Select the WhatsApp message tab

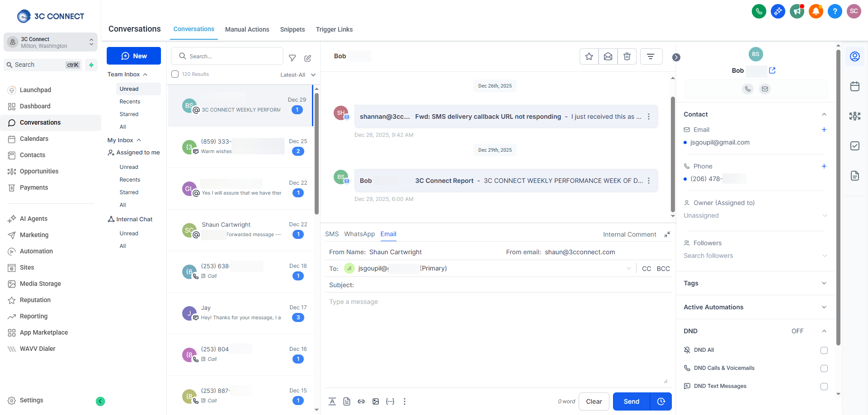pyautogui.click(x=359, y=234)
